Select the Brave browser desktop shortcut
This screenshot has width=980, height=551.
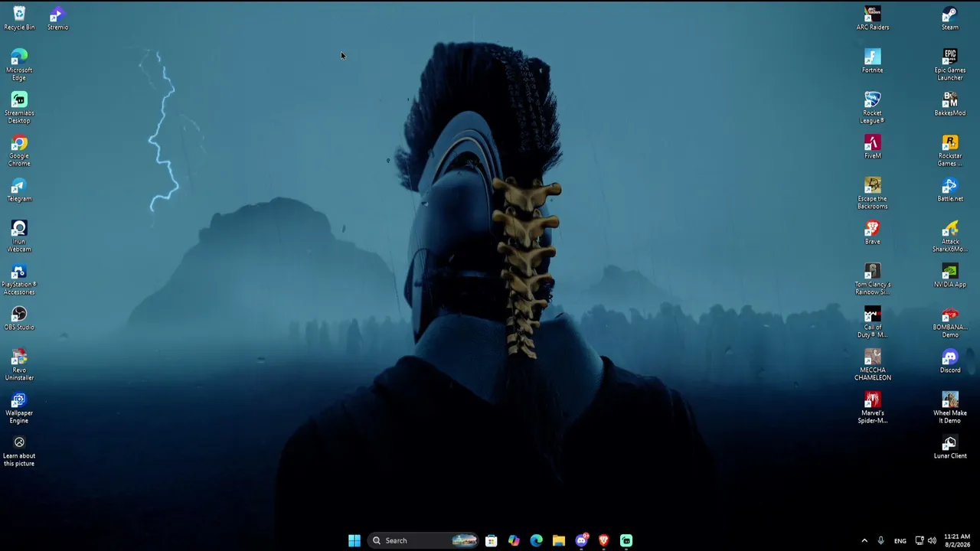point(873,233)
